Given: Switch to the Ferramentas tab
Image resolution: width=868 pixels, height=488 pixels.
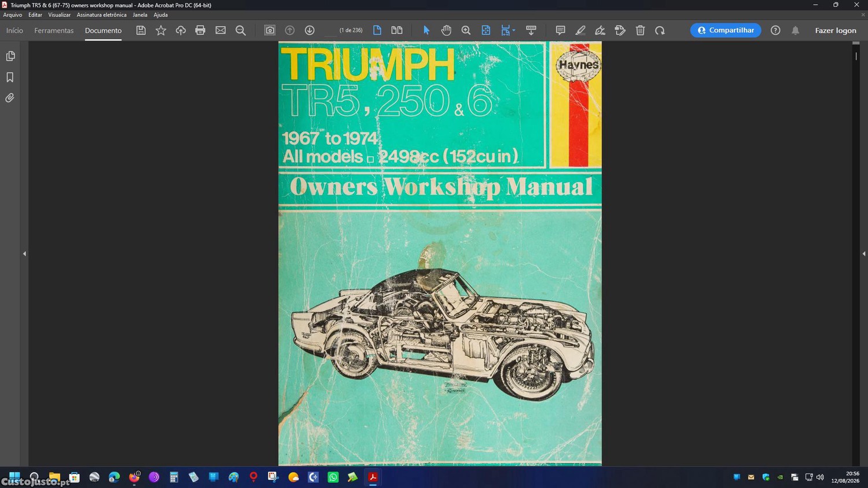Looking at the screenshot, I should [x=54, y=30].
